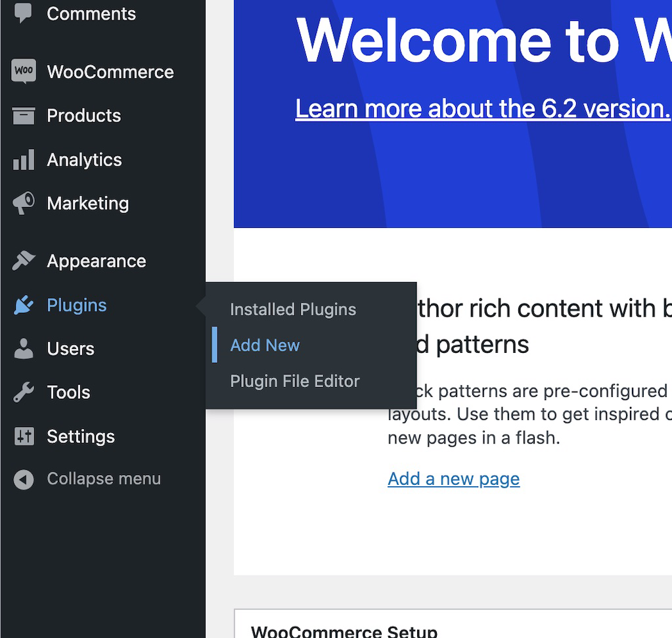Click the Comments speech bubble icon
Viewport: 672px width, 638px height.
click(x=23, y=13)
